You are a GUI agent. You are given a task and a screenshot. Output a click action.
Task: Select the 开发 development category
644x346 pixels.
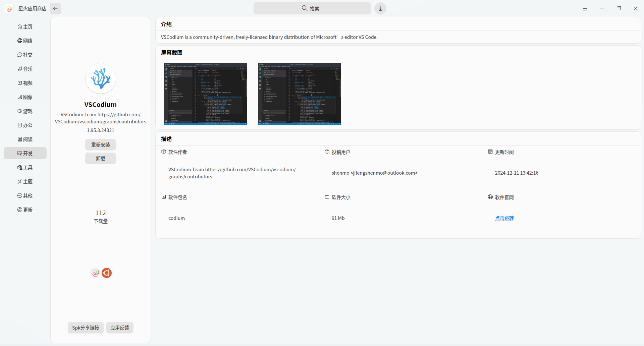point(25,153)
